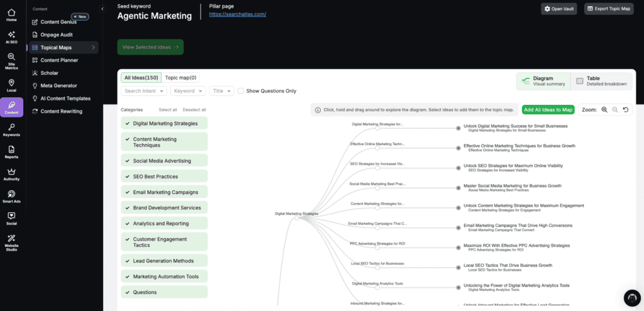The height and width of the screenshot is (311, 644).
Task: Zoom in on the diagram
Action: (604, 109)
